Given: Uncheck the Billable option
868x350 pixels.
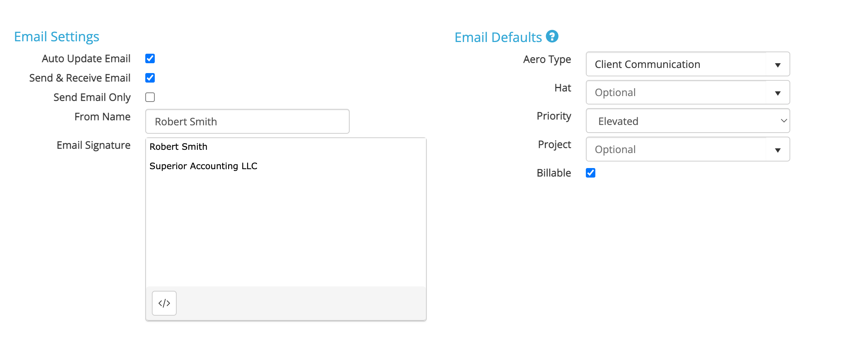Looking at the screenshot, I should 591,173.
